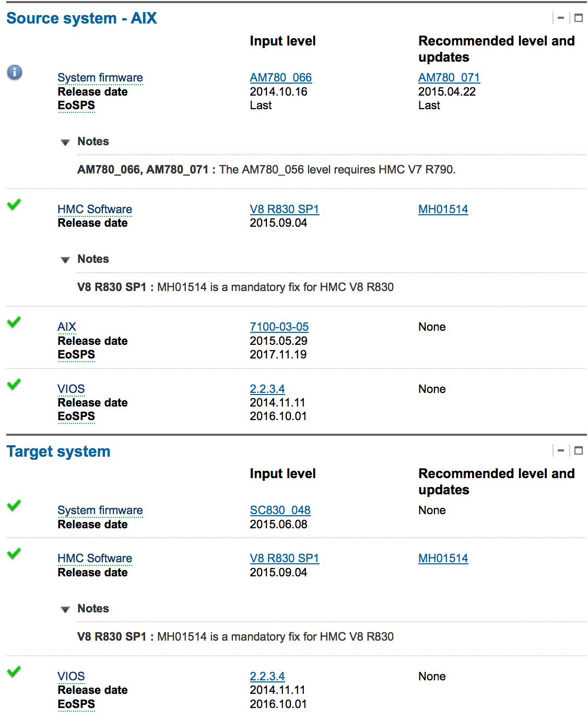
Task: Collapse Notes under target HMC Software
Action: pyautogui.click(x=65, y=609)
